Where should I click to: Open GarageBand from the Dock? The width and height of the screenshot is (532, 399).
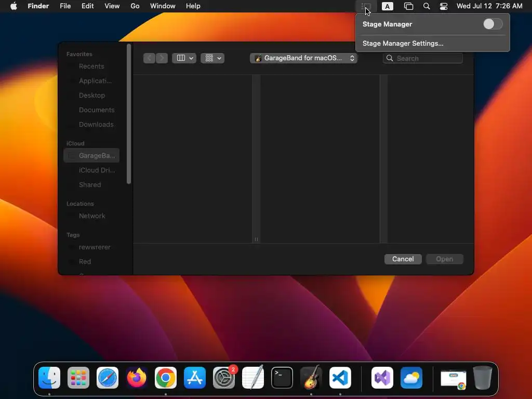[x=311, y=378]
